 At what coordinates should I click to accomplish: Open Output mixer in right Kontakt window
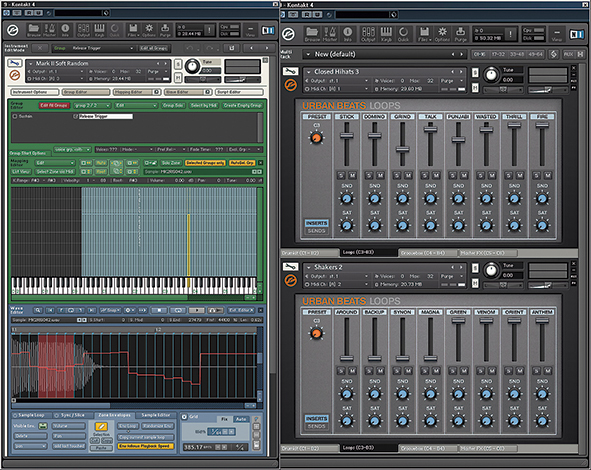coord(368,34)
